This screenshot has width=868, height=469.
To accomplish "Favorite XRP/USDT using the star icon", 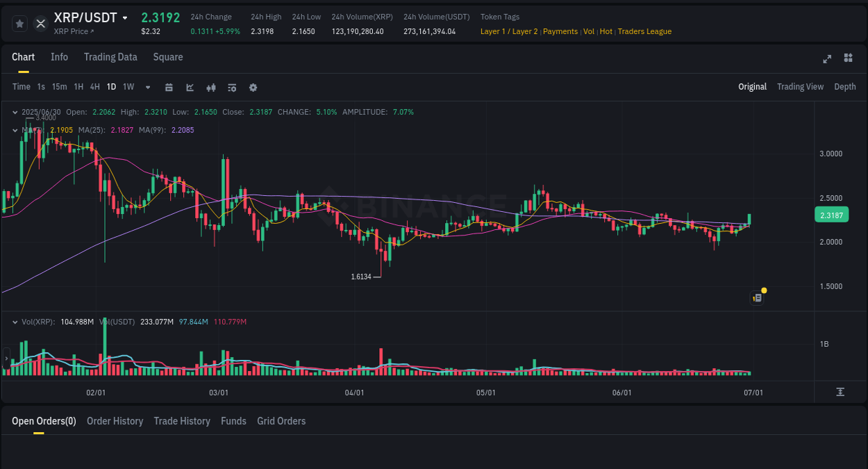I will click(19, 23).
